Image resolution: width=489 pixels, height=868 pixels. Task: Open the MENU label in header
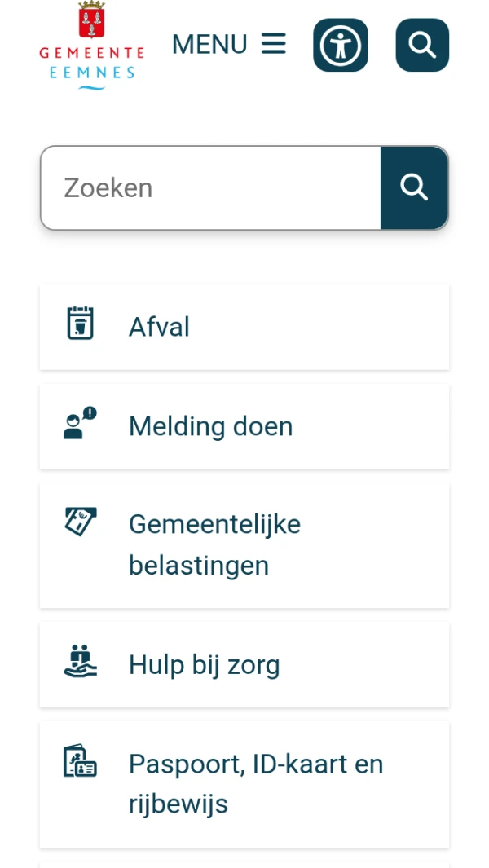point(209,44)
